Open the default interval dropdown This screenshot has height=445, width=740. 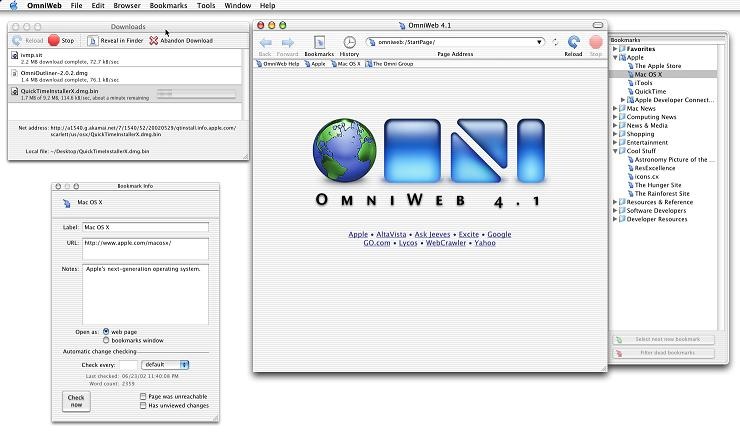(165, 365)
